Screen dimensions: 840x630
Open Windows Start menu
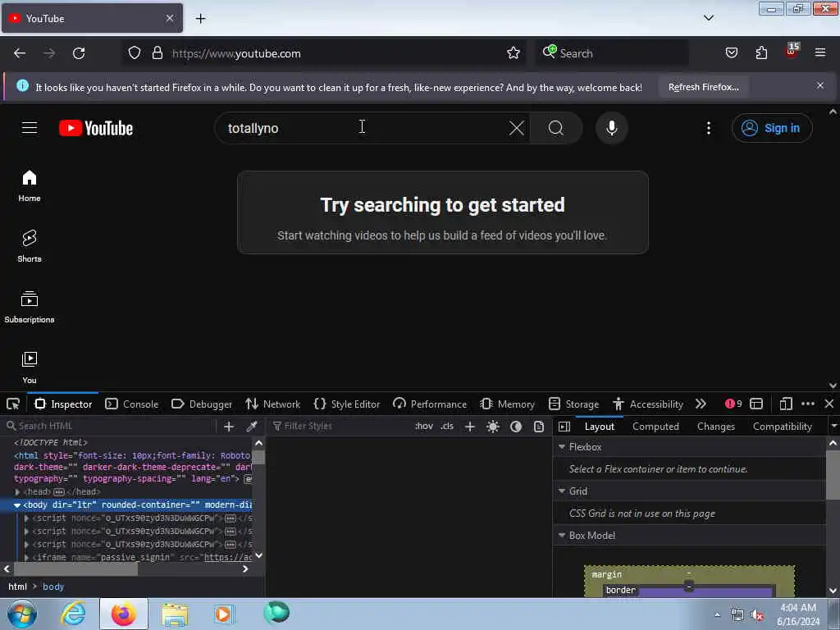(22, 614)
